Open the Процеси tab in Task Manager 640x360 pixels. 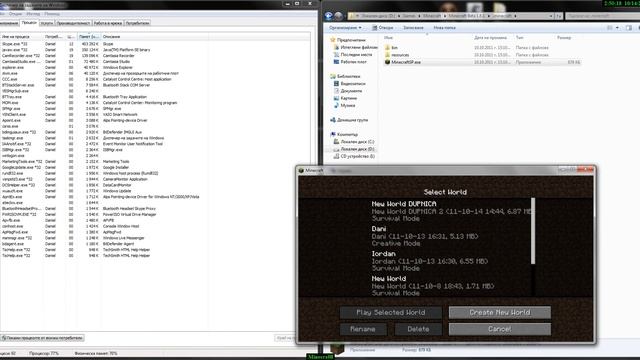tap(29, 23)
